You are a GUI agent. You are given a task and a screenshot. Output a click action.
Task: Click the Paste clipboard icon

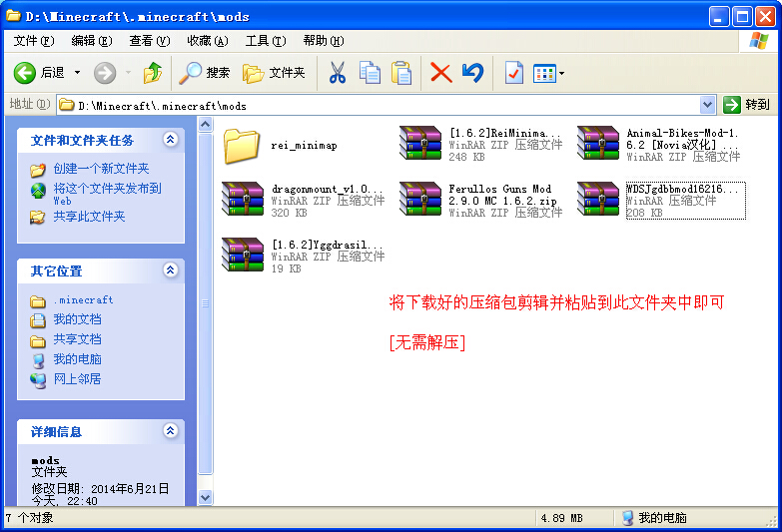(401, 73)
